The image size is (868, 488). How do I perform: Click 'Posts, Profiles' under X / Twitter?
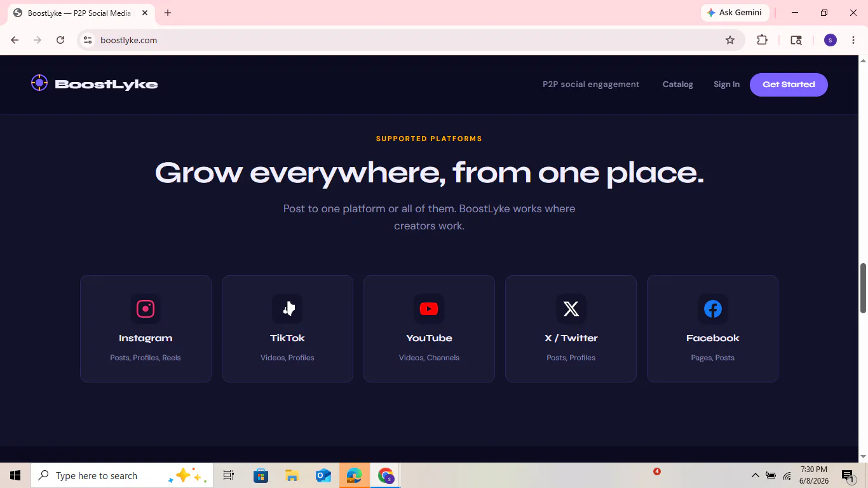pos(571,358)
